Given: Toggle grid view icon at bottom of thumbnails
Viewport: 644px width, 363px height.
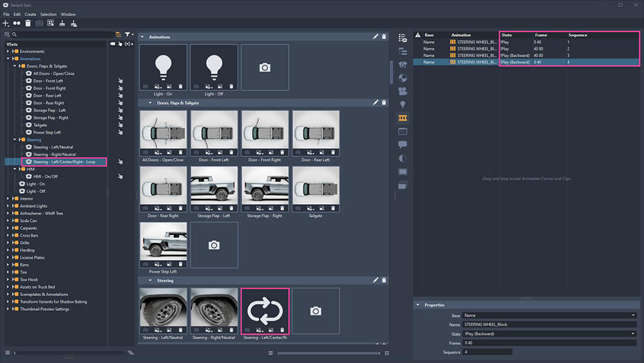Looking at the screenshot, I should pos(386,353).
